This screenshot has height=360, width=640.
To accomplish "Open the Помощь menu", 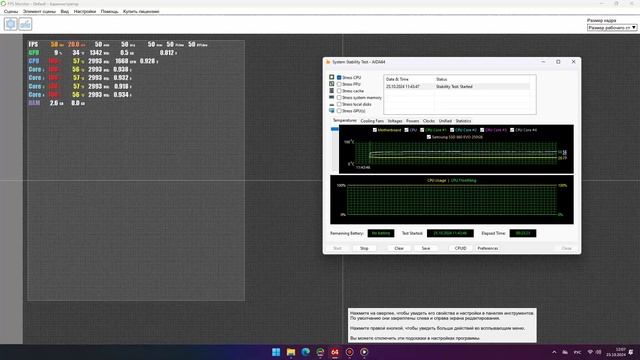I will tap(109, 11).
